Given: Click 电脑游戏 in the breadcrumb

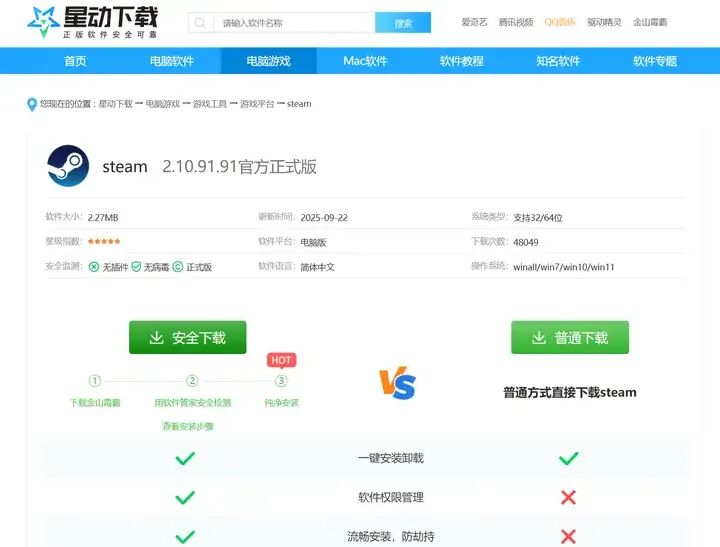Looking at the screenshot, I should (163, 104).
